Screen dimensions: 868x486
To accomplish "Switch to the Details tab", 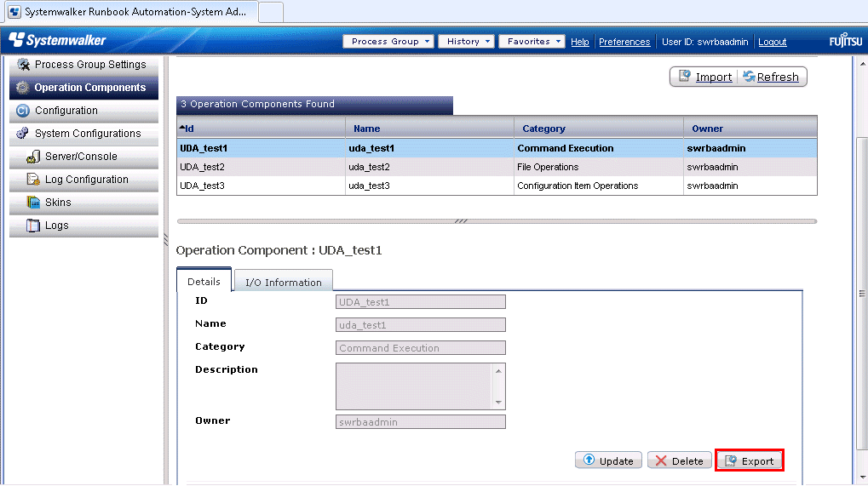I will [204, 282].
